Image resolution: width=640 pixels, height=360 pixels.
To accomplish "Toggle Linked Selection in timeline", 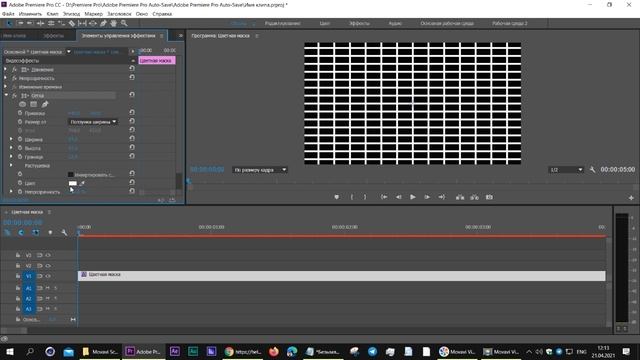I will pos(36,232).
